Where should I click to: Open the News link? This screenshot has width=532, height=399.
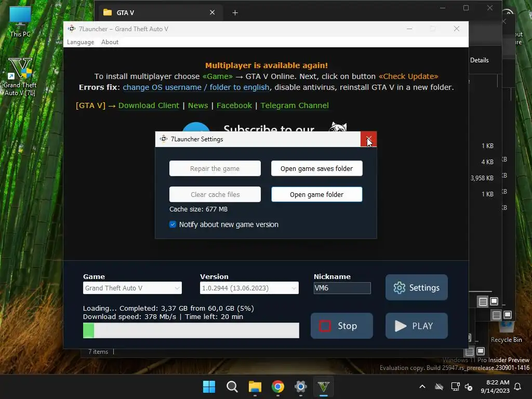tap(198, 105)
